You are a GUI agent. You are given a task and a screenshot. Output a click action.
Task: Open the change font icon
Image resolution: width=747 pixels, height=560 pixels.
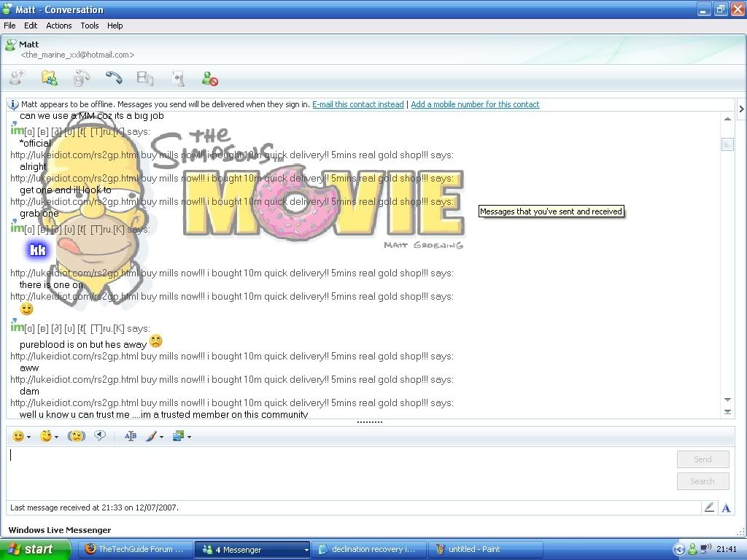131,436
